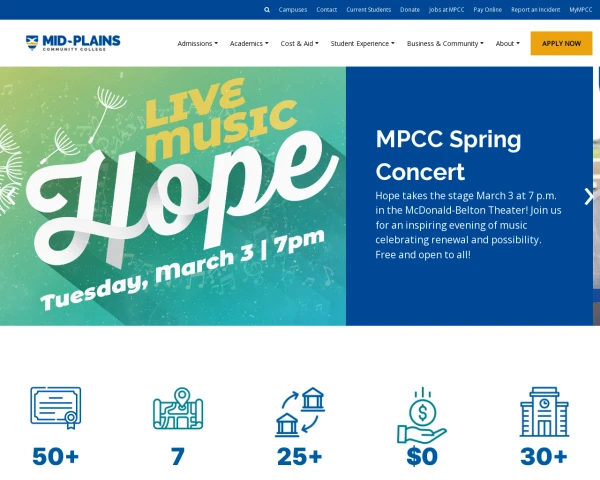Go to next carousel slide arrow

pos(588,196)
